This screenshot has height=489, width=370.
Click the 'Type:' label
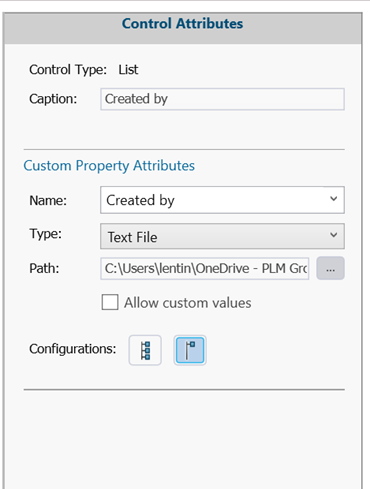click(45, 234)
